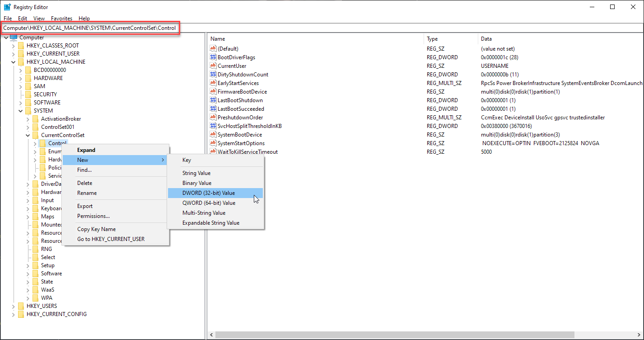Click the DirtyShutdownCount DWORD icon
Screen dimensions: 644x340
[214, 74]
